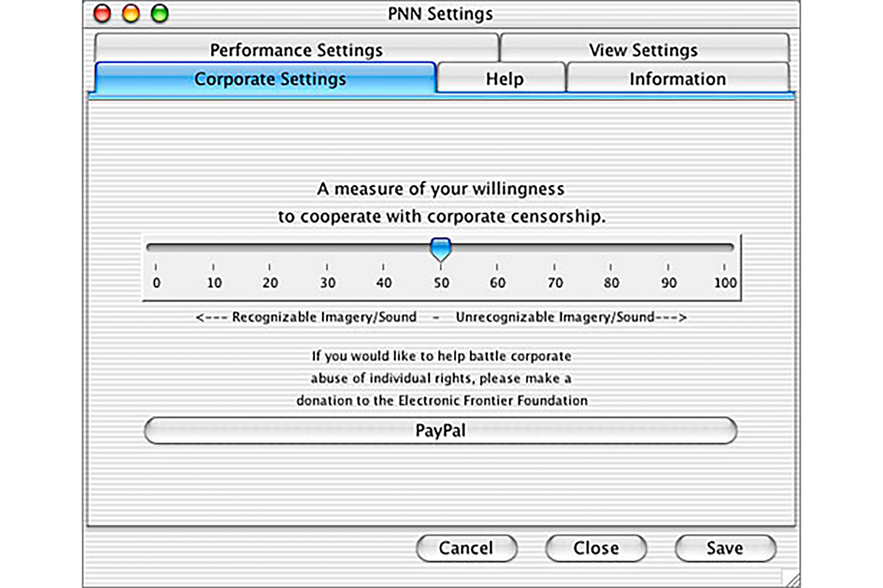Image resolution: width=883 pixels, height=588 pixels.
Task: Click the red close window button
Action: [102, 13]
